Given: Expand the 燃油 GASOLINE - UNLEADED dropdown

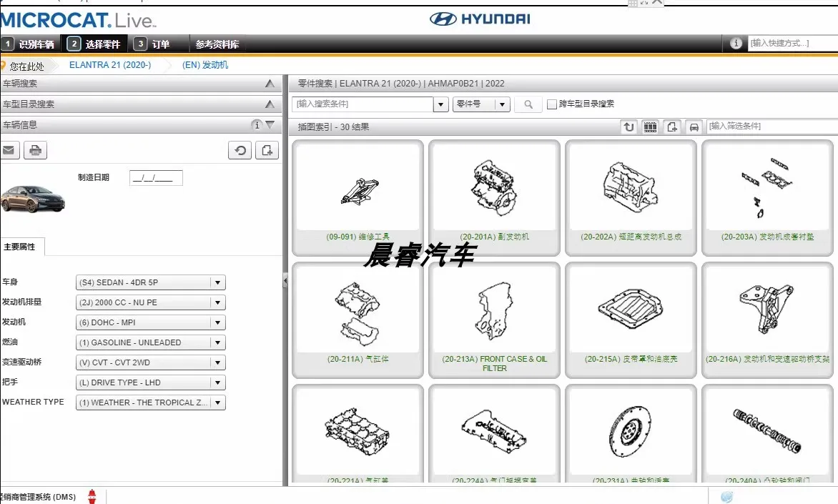Looking at the screenshot, I should pyautogui.click(x=217, y=342).
